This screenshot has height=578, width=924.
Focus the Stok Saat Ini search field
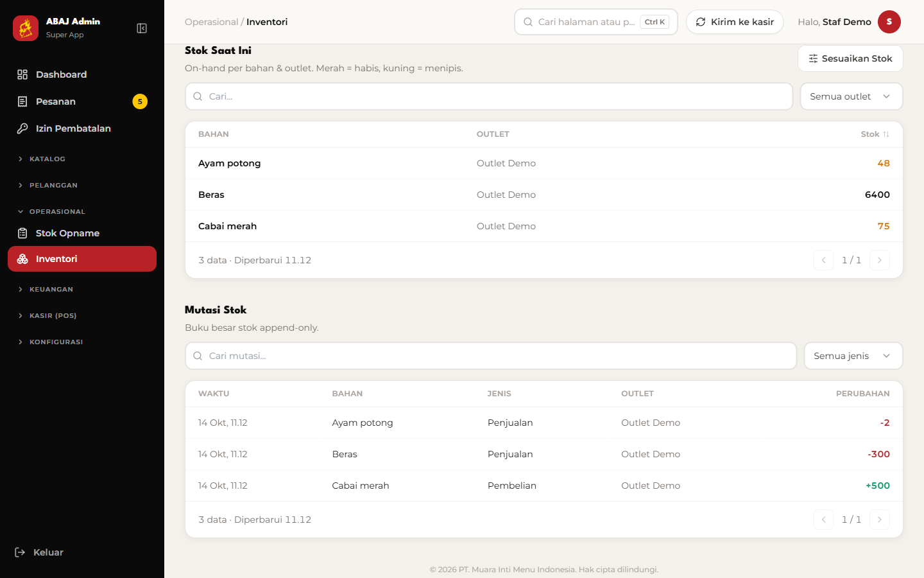click(489, 96)
